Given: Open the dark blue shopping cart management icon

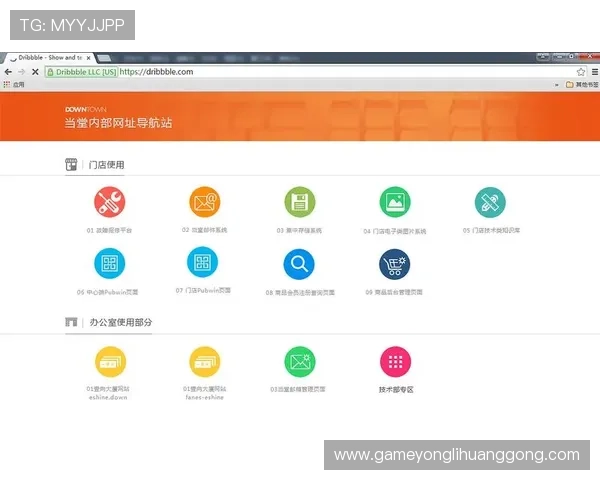Looking at the screenshot, I should 395,264.
